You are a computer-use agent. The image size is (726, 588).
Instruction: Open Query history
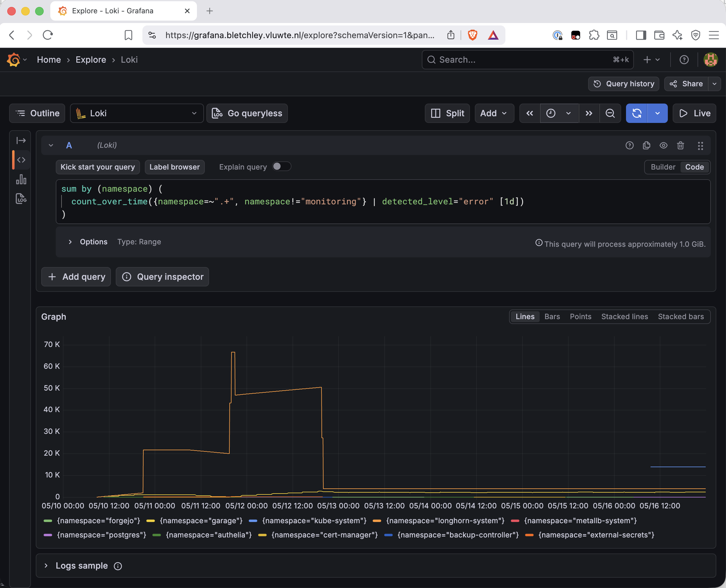[x=623, y=84]
